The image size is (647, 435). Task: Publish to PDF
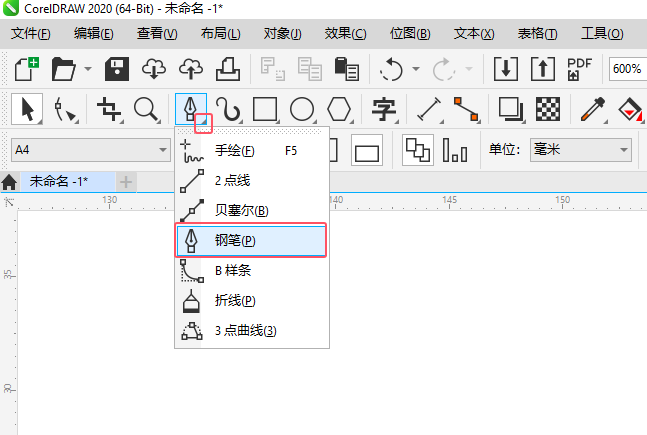(x=579, y=69)
